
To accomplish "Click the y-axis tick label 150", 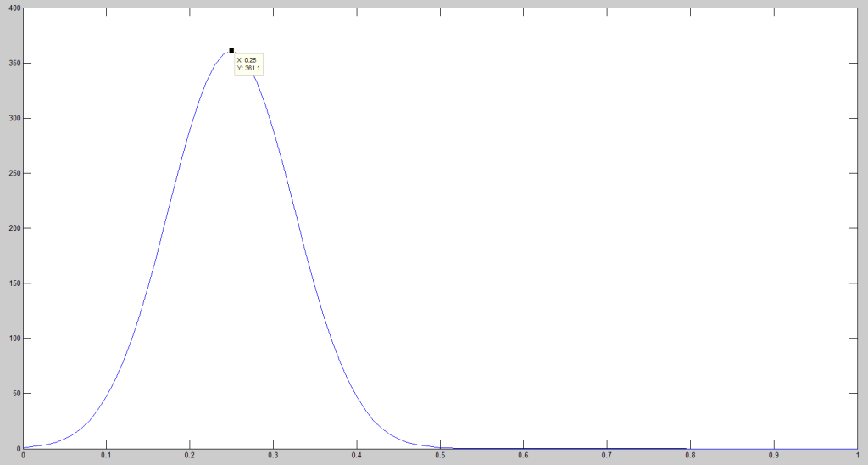I will click(13, 283).
